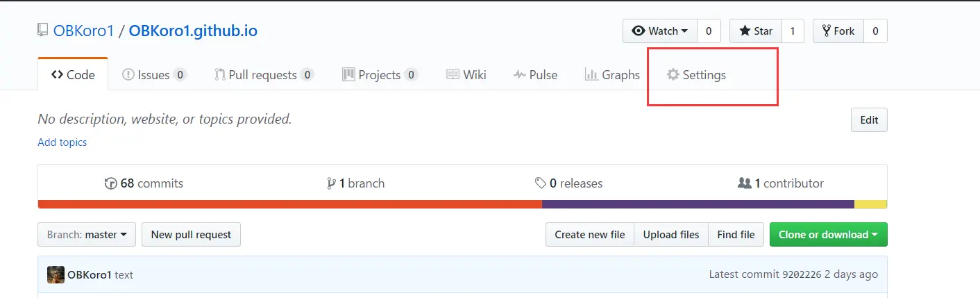Open commit author OBKoro1 link
This screenshot has height=298, width=980.
90,274
